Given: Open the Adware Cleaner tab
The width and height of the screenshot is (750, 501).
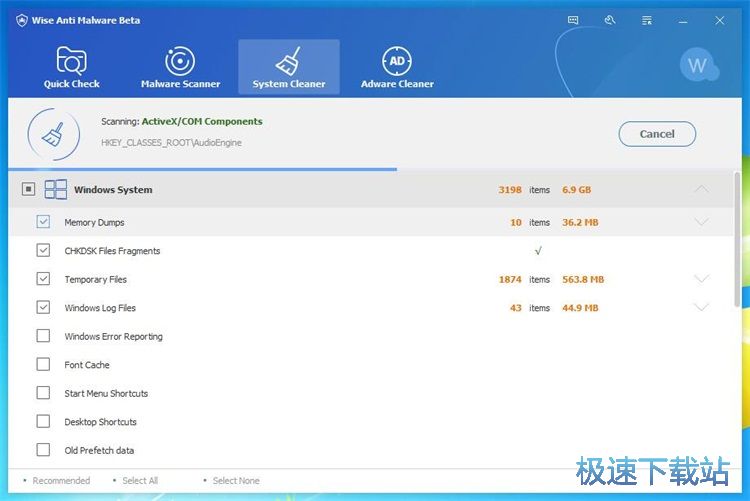Looking at the screenshot, I should pyautogui.click(x=397, y=67).
